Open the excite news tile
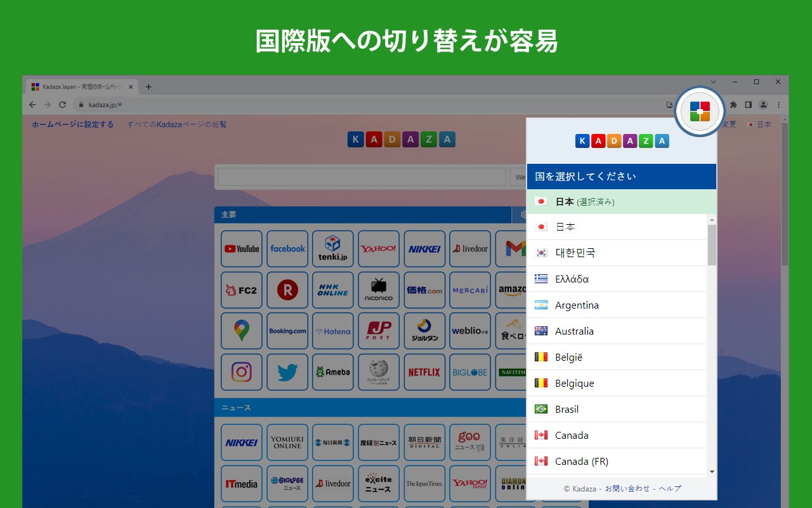The height and width of the screenshot is (508, 812). 379,484
